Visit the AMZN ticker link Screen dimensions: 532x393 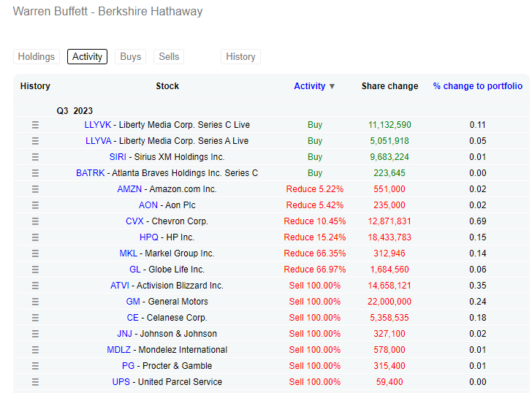129,189
